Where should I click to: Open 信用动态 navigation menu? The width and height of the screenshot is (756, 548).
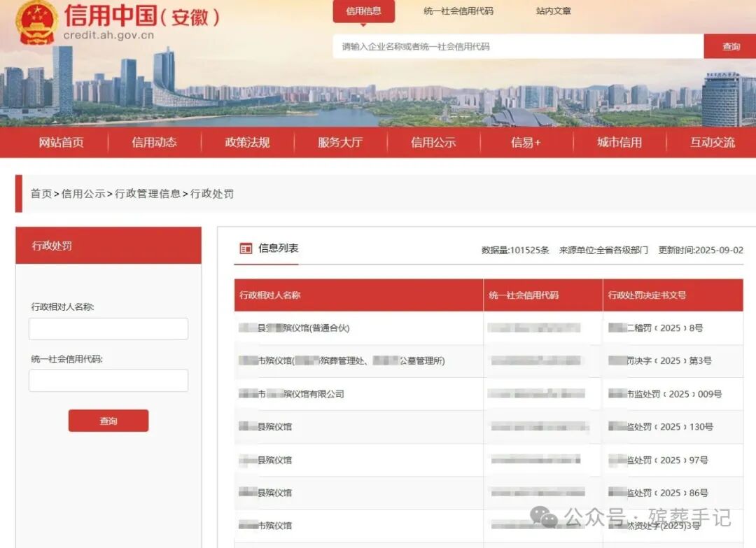154,143
